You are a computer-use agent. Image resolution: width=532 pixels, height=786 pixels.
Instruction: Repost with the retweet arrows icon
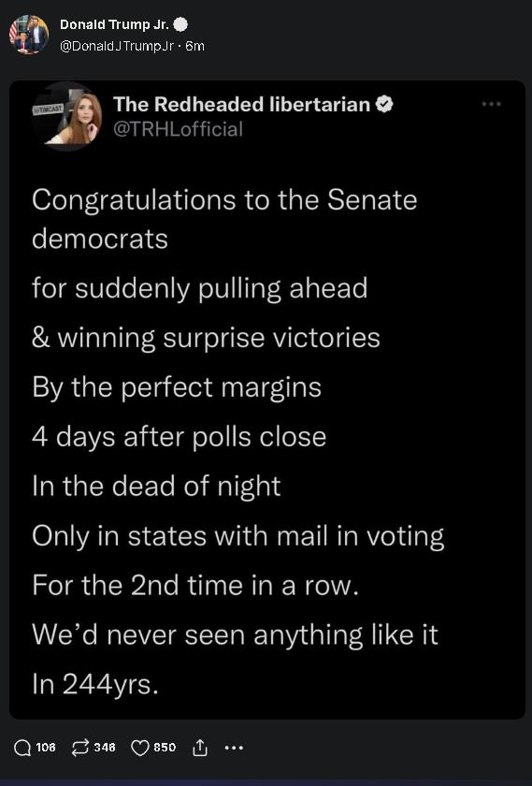(80, 748)
